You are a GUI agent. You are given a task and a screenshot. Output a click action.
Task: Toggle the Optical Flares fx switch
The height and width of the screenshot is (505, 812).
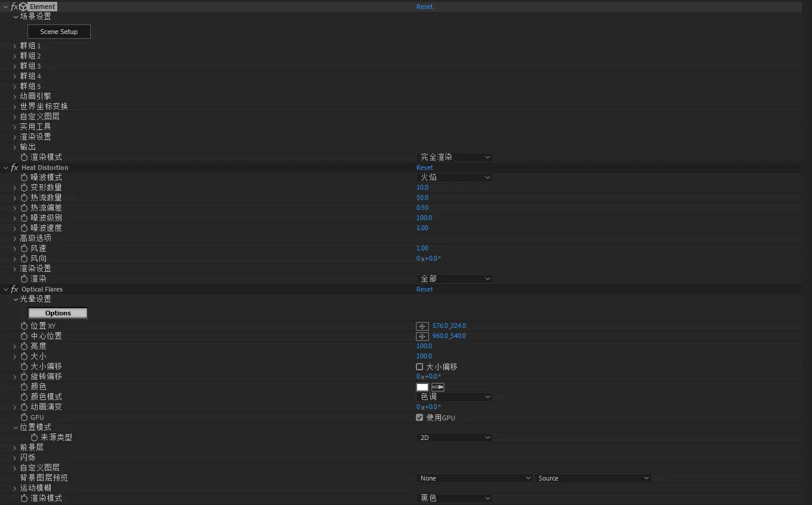click(x=14, y=289)
